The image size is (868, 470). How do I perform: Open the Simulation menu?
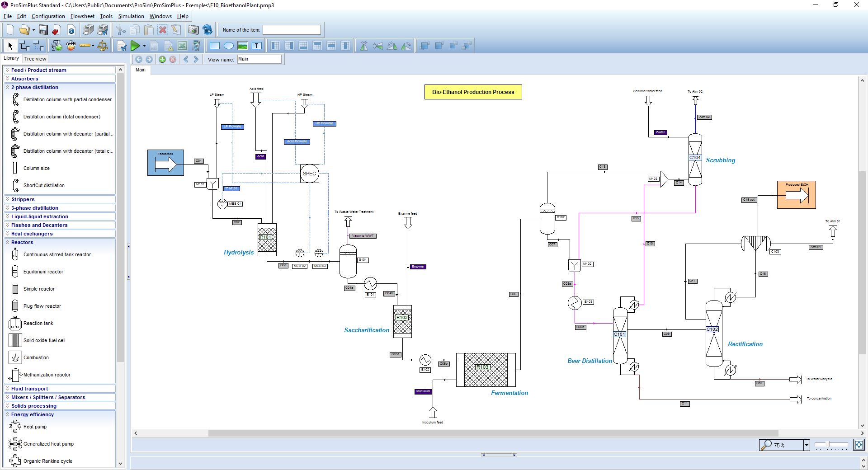point(131,16)
